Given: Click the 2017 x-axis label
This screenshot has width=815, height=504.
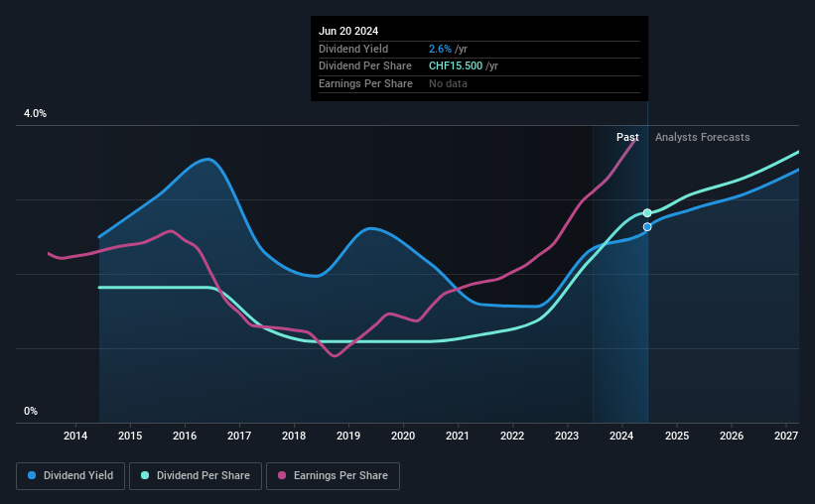Looking at the screenshot, I should click(x=239, y=436).
